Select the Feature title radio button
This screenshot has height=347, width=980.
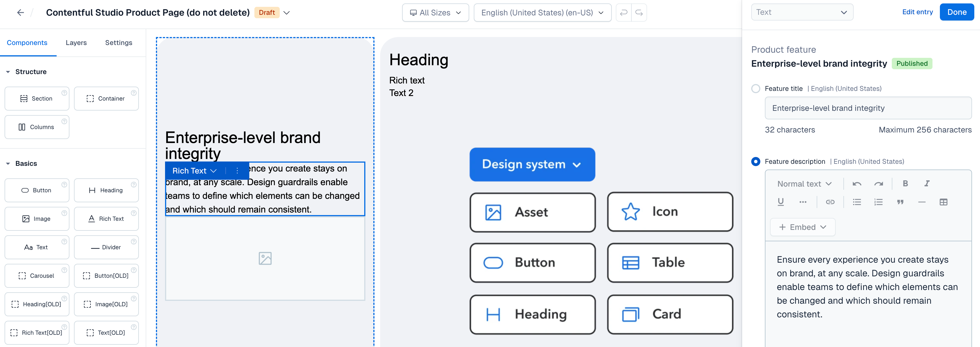click(x=755, y=88)
